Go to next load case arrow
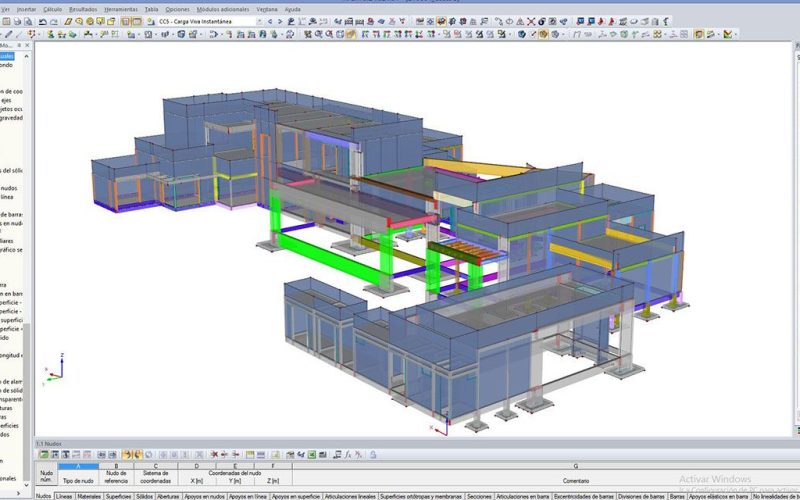The image size is (800, 500). point(280,21)
